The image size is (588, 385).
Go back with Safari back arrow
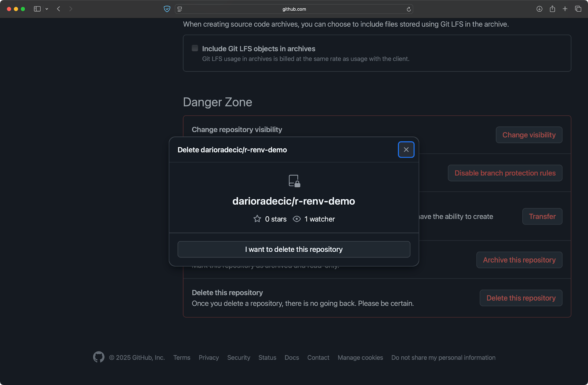pyautogui.click(x=58, y=9)
